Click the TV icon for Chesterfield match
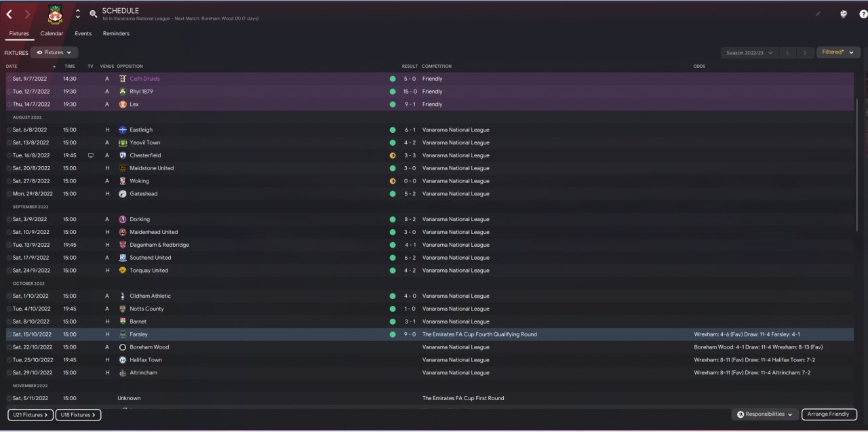 pos(90,155)
